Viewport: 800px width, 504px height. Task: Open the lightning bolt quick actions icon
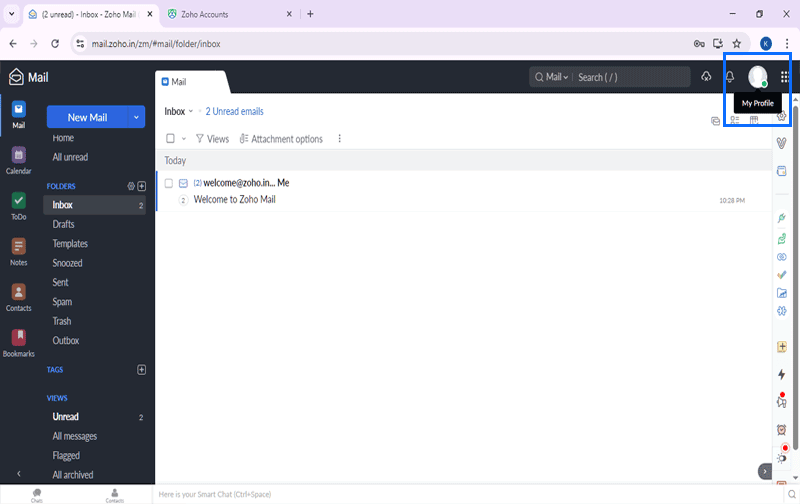pyautogui.click(x=781, y=374)
